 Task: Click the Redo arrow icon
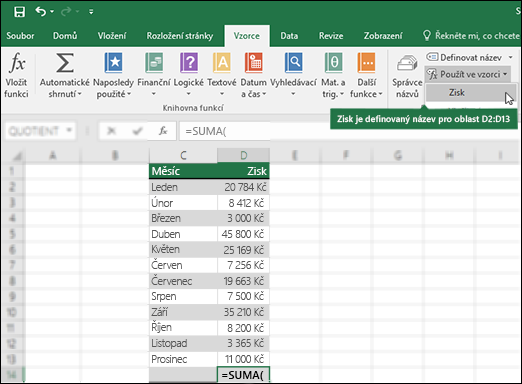pyautogui.click(x=66, y=12)
